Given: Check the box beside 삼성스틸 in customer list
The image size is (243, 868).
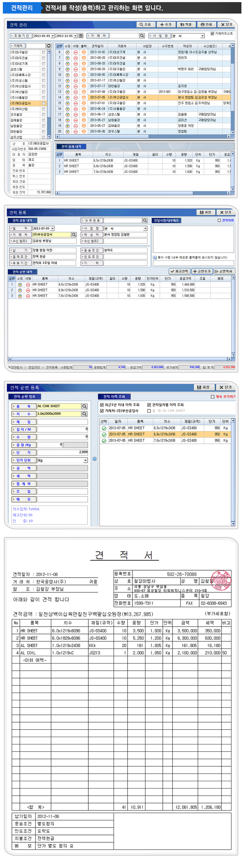Looking at the screenshot, I should point(43,69).
